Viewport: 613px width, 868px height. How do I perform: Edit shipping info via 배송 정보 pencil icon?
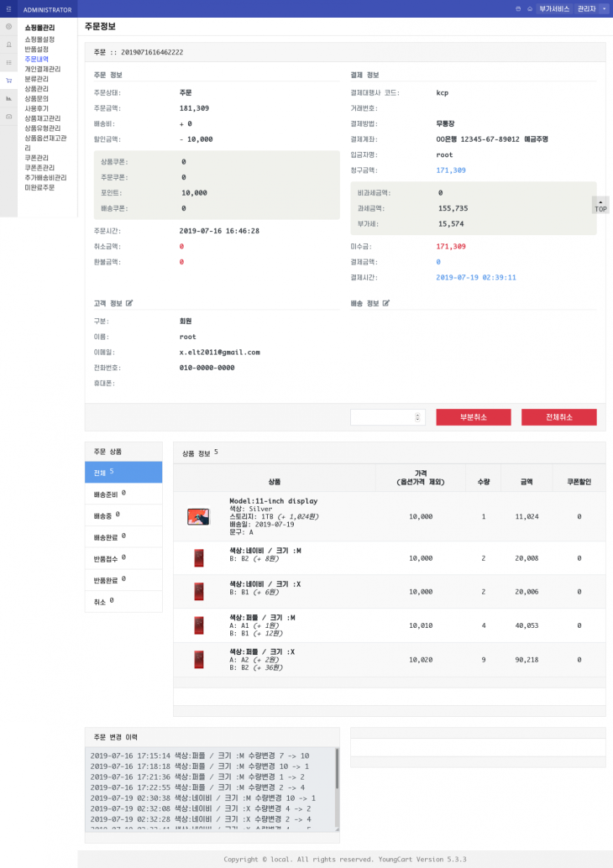click(x=386, y=303)
